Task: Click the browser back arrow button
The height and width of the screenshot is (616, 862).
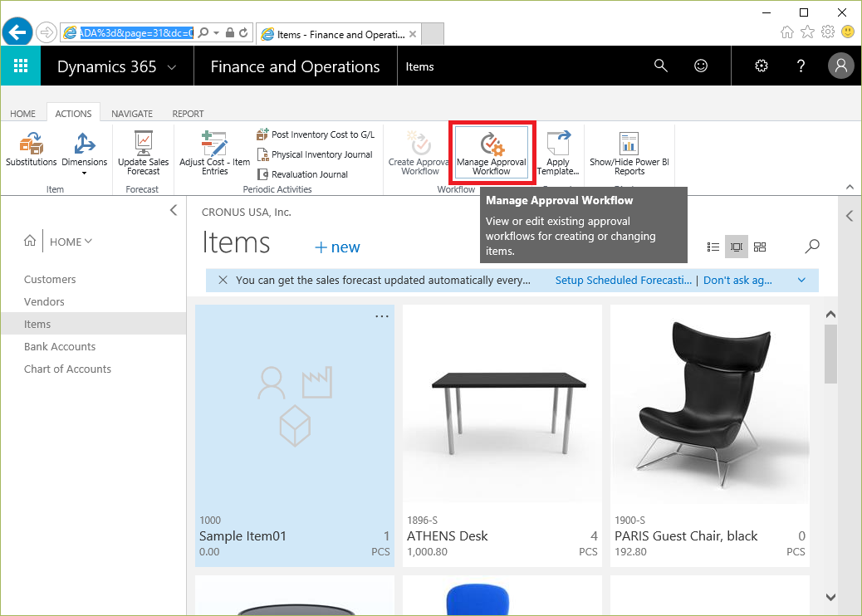Action: tap(17, 32)
